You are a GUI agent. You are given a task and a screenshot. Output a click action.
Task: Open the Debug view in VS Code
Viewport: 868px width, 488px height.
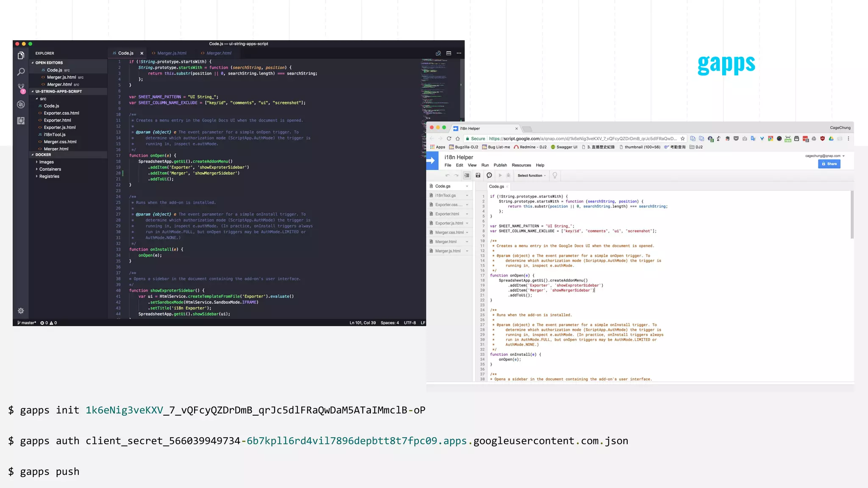21,104
